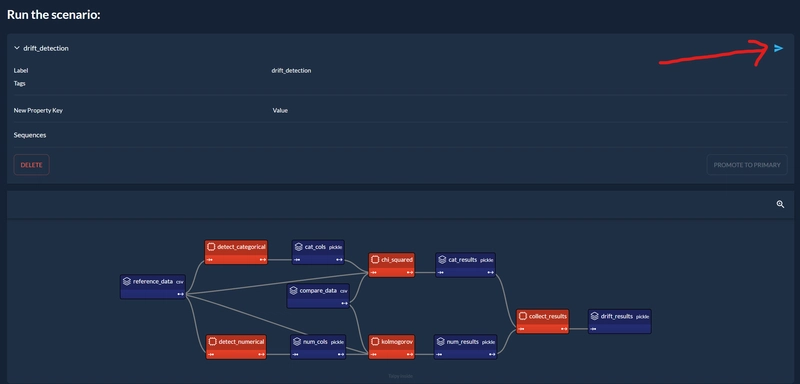Select the reference_data csv node
This screenshot has width=800, height=384.
coord(153,287)
